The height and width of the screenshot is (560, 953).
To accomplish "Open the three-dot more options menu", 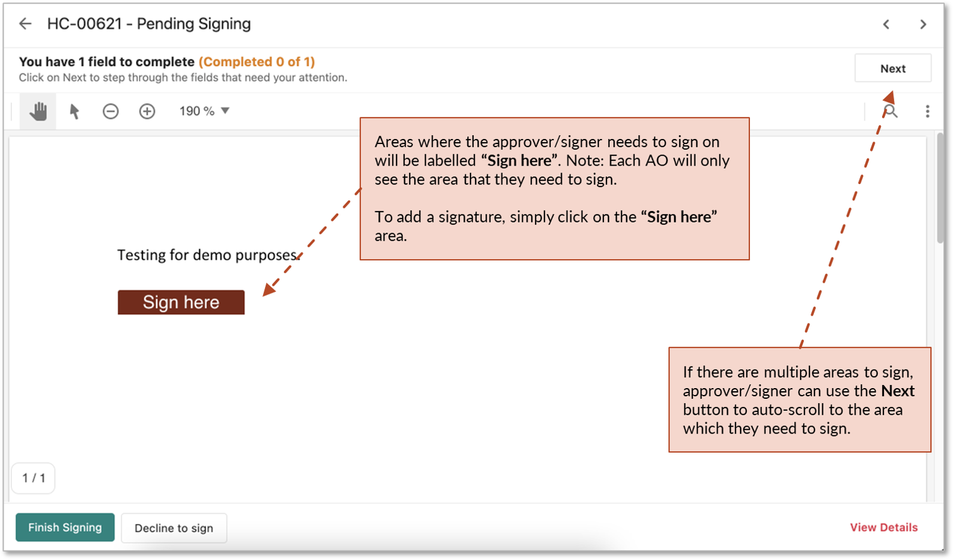I will (x=927, y=111).
